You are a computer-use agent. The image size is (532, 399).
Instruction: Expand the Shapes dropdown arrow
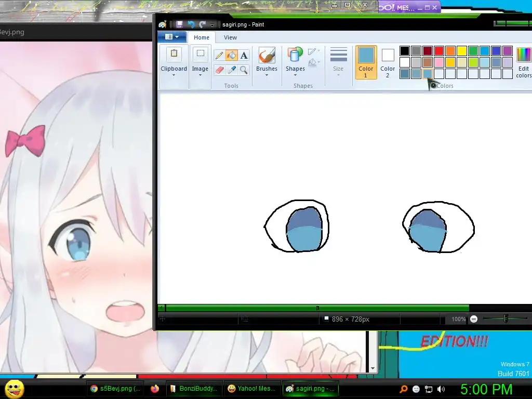coord(295,75)
